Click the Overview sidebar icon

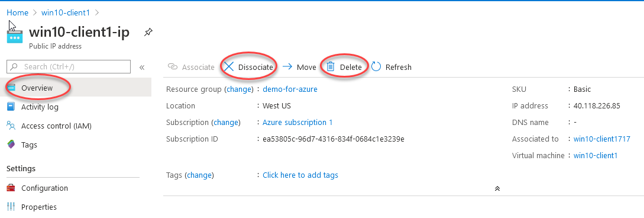(11, 88)
